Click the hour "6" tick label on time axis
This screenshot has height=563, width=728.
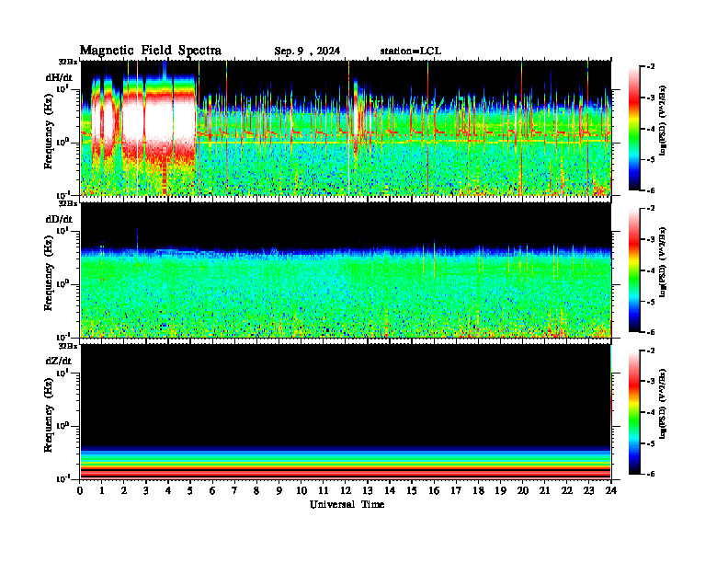212,490
